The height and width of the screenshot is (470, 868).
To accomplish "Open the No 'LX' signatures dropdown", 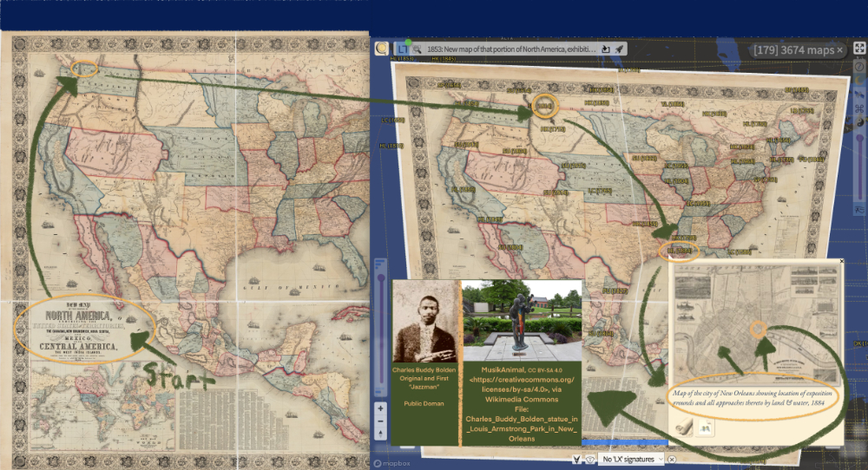I will [x=632, y=459].
